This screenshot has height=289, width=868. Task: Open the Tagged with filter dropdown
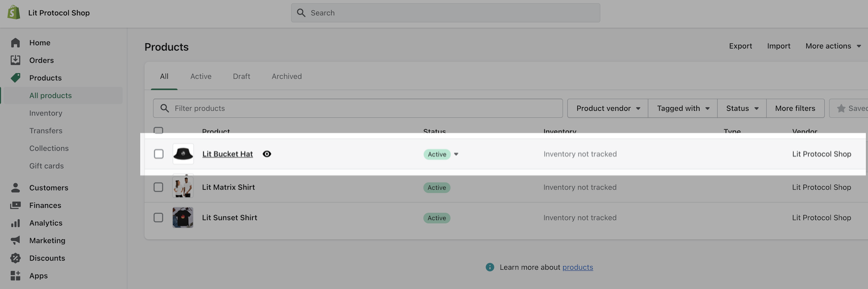click(683, 108)
